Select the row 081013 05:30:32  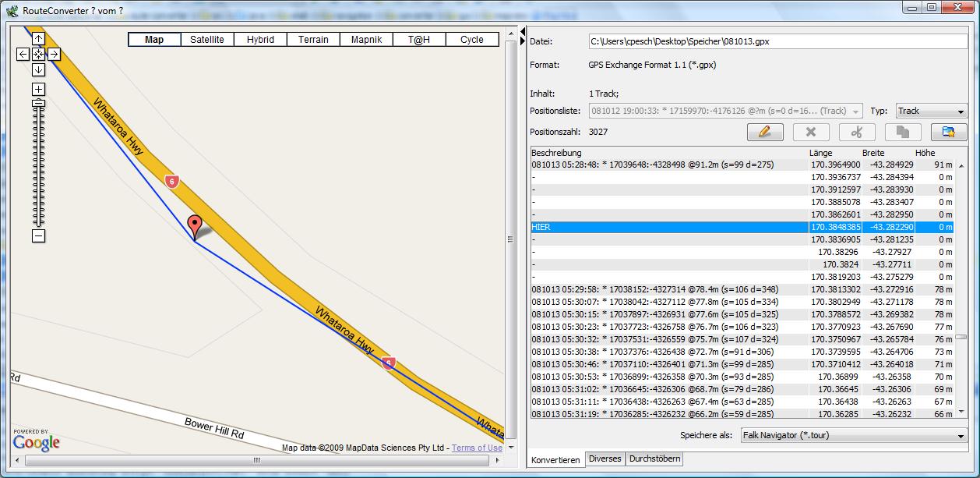[x=742, y=339]
